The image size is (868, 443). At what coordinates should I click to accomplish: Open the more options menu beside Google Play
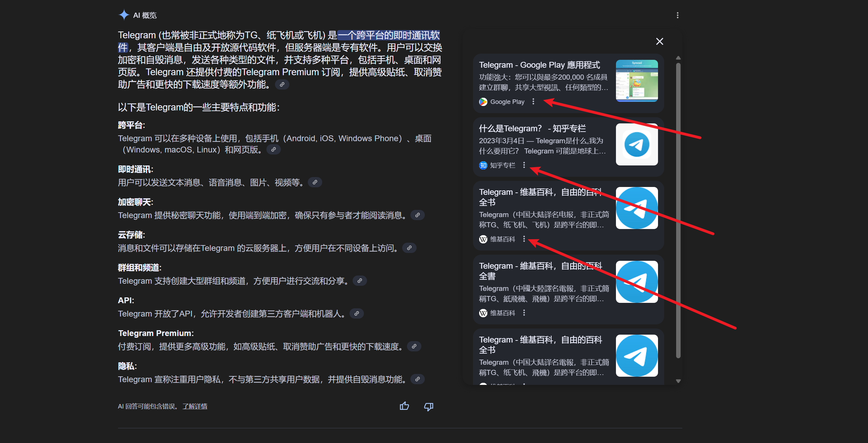click(x=533, y=102)
